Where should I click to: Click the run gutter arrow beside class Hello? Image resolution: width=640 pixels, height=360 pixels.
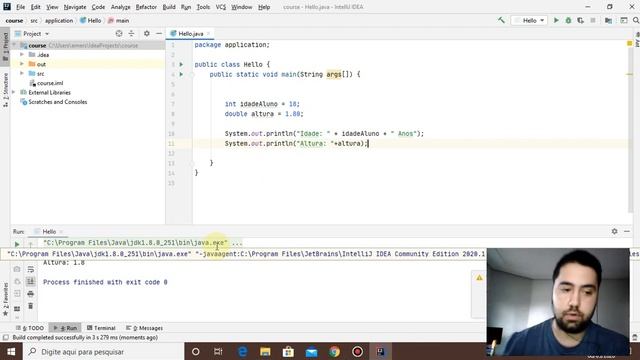[181, 64]
